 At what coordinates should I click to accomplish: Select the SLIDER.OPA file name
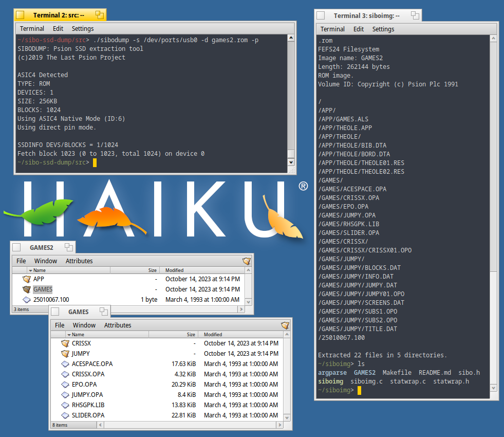pos(88,415)
